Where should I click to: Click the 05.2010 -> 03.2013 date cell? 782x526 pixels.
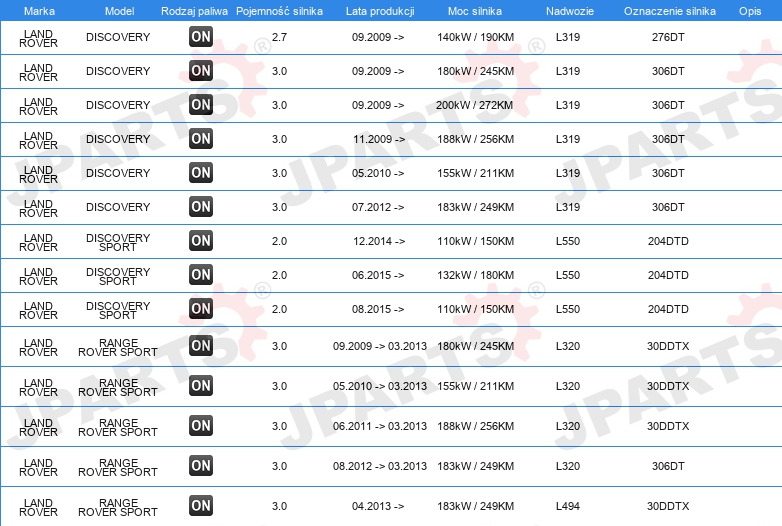coord(380,386)
